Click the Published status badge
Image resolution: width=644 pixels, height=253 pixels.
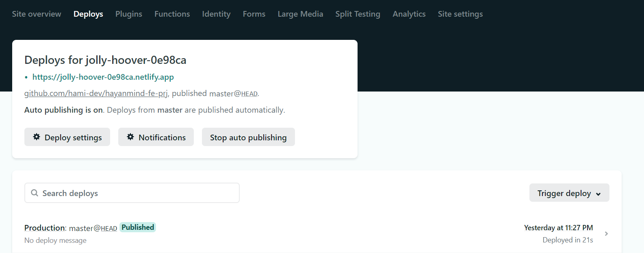(138, 227)
